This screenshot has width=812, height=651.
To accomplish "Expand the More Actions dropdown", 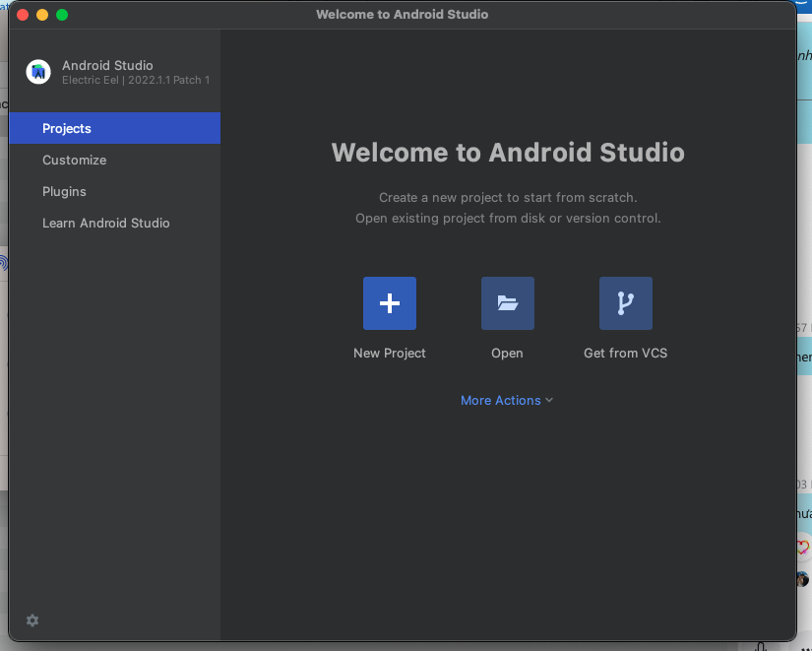I will click(x=501, y=400).
